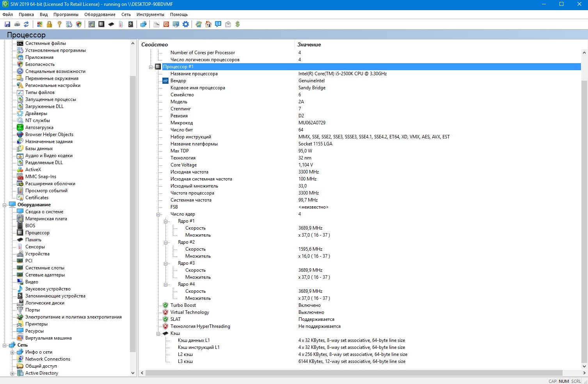
Task: Collapse the Оборудование tree branch
Action: tap(5, 205)
